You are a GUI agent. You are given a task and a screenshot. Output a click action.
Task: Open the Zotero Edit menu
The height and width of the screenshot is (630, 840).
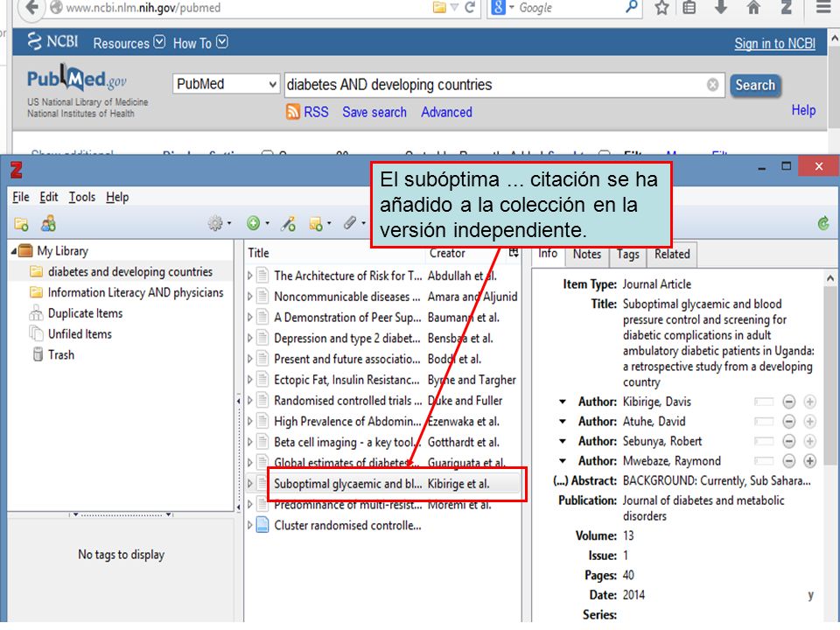(49, 197)
